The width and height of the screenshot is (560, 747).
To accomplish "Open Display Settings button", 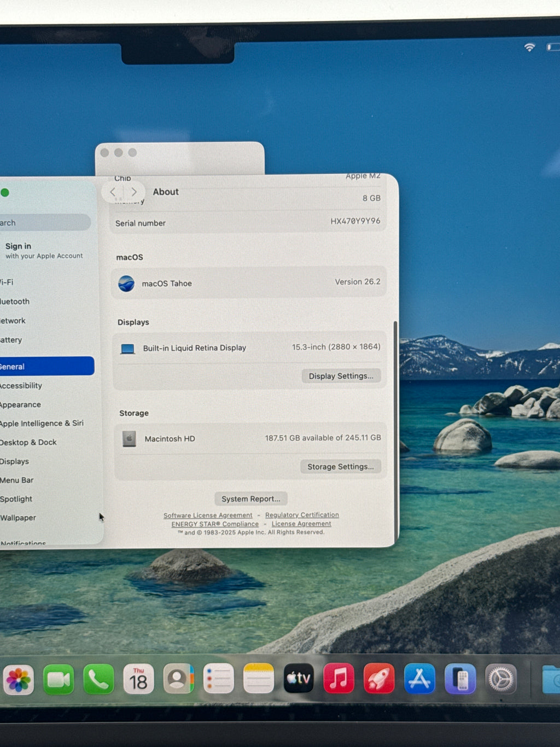I will (x=341, y=376).
